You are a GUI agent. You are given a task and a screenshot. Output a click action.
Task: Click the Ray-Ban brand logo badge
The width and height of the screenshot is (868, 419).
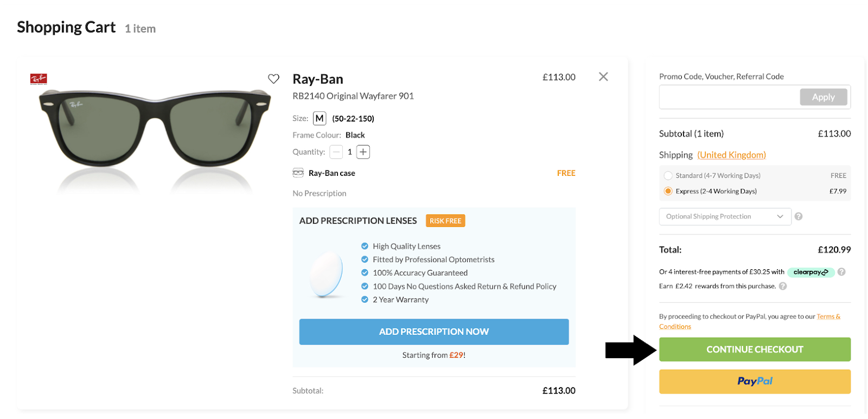point(39,79)
